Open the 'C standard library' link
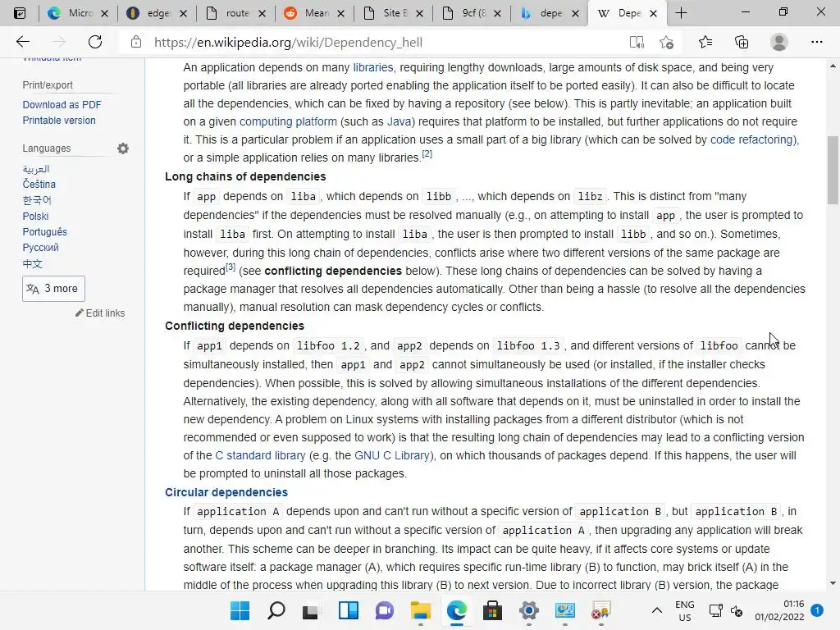 click(260, 456)
